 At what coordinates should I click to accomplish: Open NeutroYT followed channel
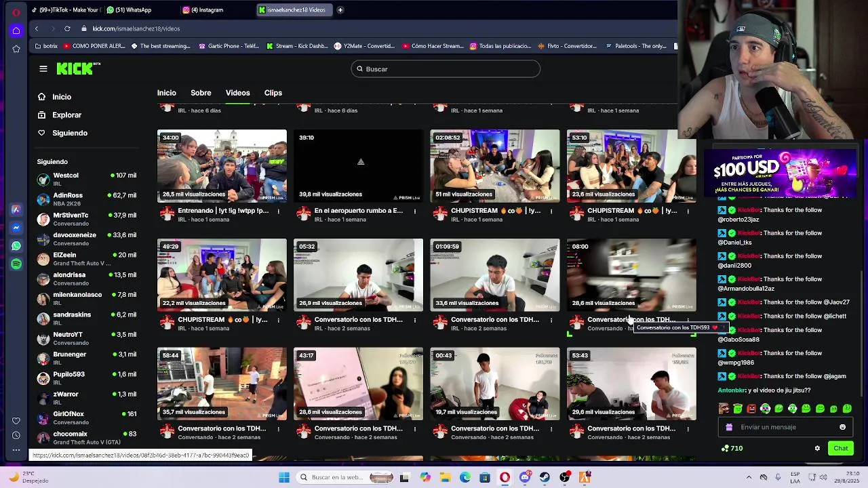86,338
